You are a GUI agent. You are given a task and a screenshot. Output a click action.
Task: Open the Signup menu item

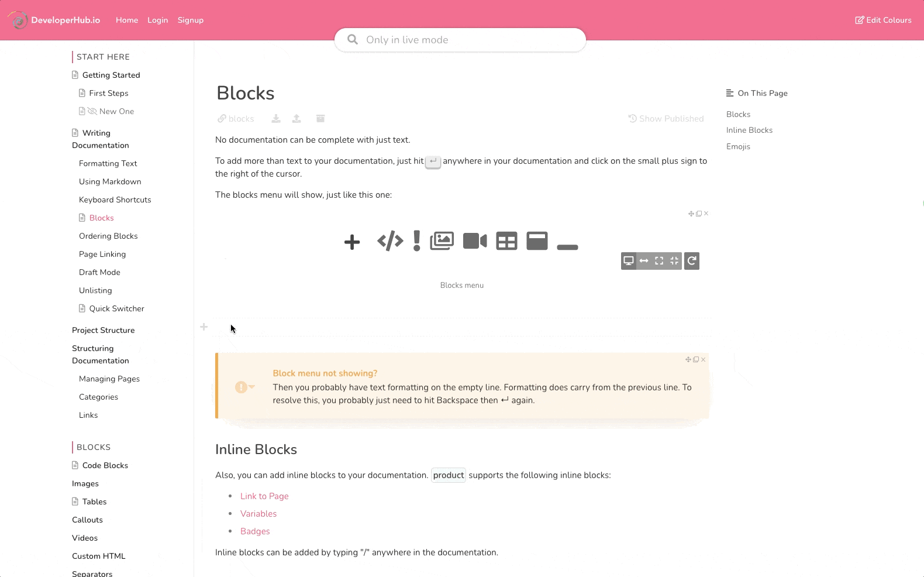click(x=191, y=20)
